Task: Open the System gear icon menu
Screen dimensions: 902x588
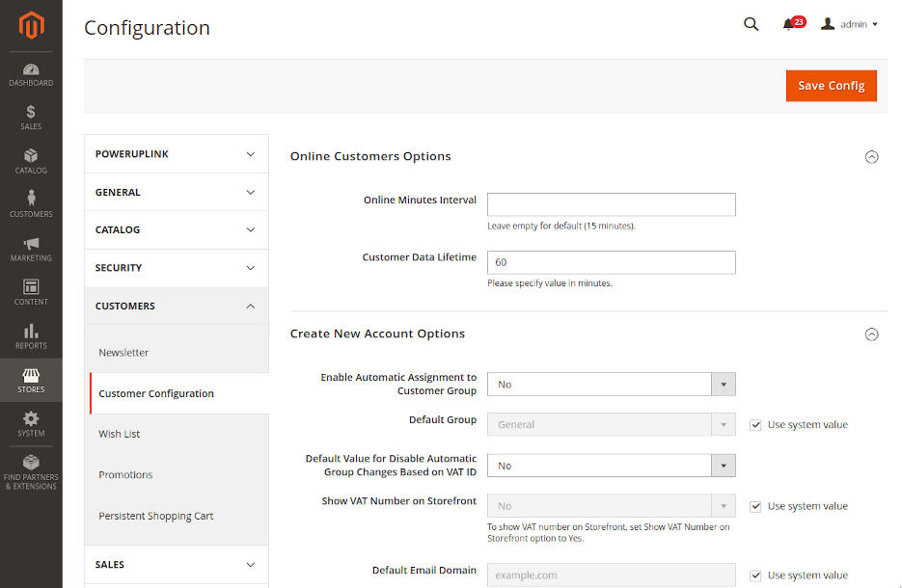Action: pos(31,424)
